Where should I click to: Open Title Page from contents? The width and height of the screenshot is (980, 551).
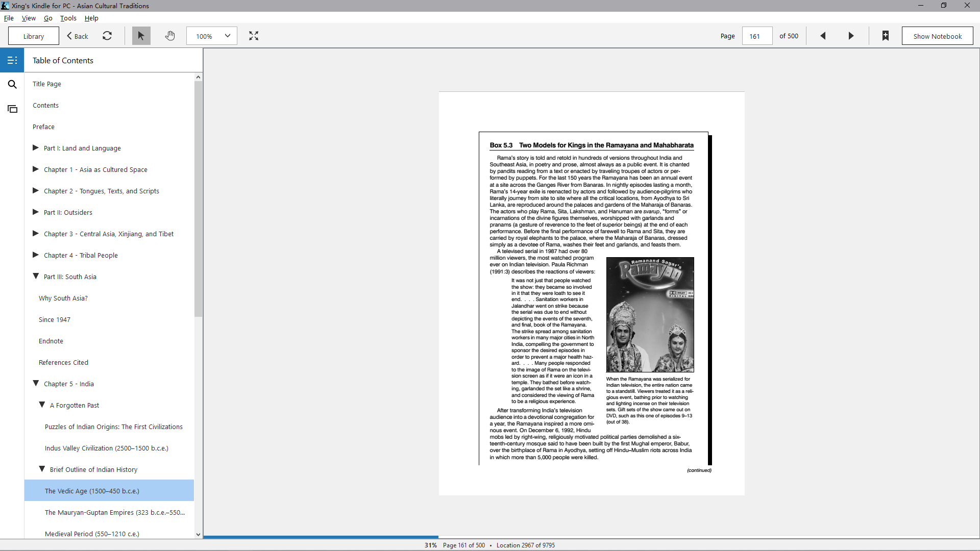(x=47, y=84)
